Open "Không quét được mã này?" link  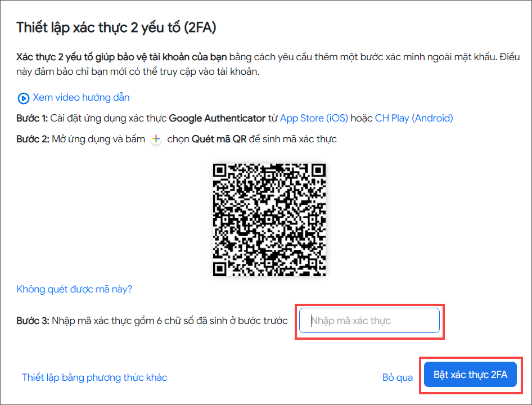point(74,289)
